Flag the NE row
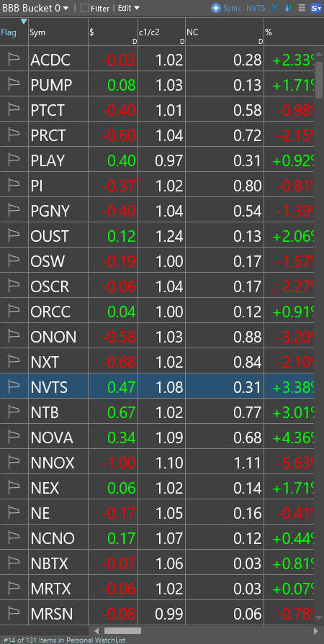 [14, 513]
